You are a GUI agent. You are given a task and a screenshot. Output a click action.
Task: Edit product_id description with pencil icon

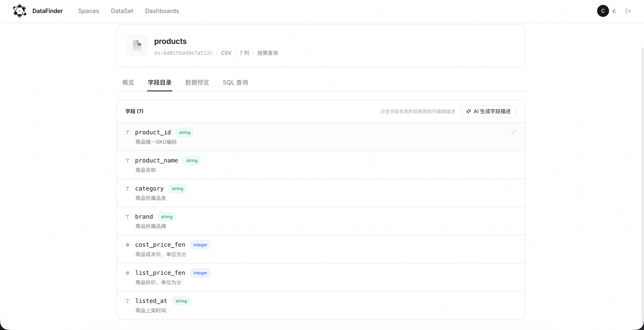tap(514, 133)
